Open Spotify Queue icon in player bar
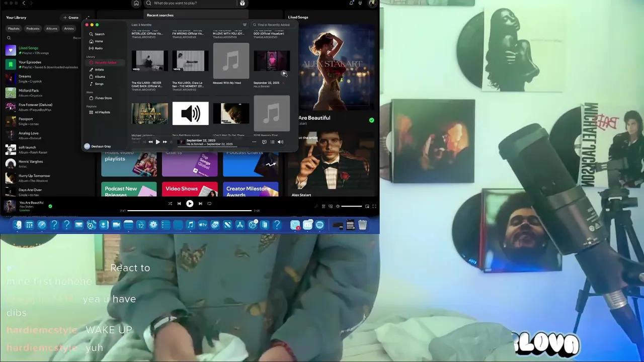 pyautogui.click(x=323, y=206)
